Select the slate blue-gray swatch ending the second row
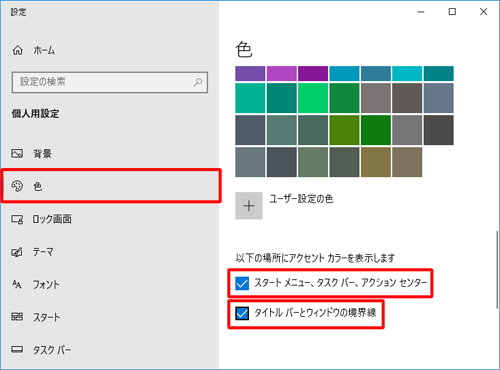 [x=439, y=98]
